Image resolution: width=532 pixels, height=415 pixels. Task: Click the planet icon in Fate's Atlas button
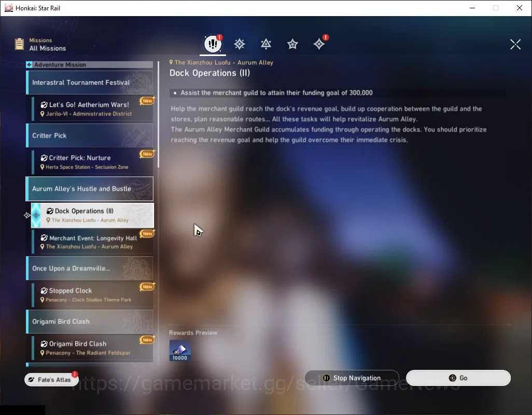(31, 380)
